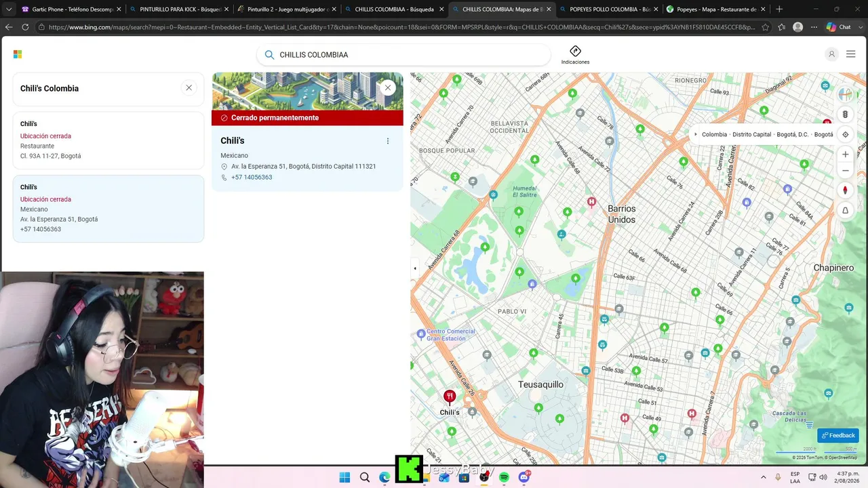Open the hamburger settings menu
This screenshot has height=488, width=868.
[850, 54]
